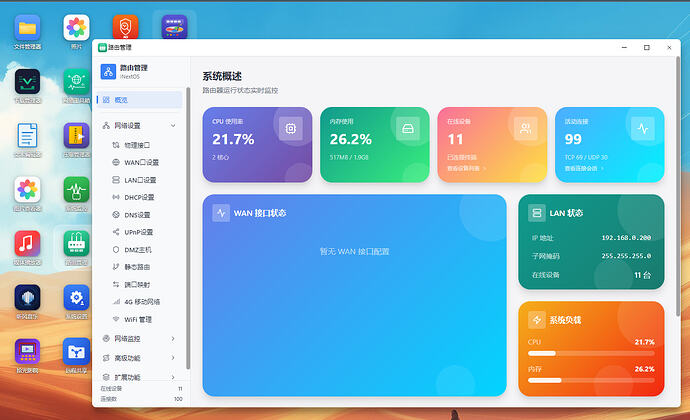Click the 11 台 value in LAN 状态
690x420 pixels.
642,275
